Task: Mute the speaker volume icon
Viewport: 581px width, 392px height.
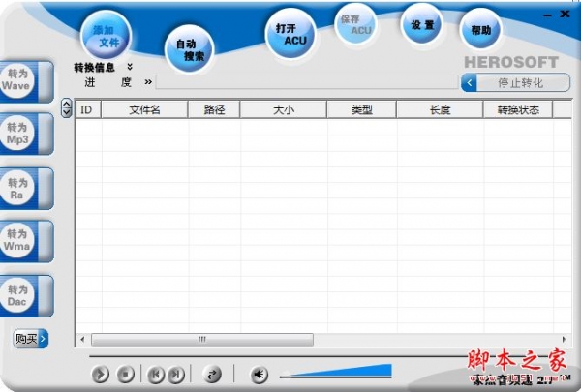Action: point(260,375)
